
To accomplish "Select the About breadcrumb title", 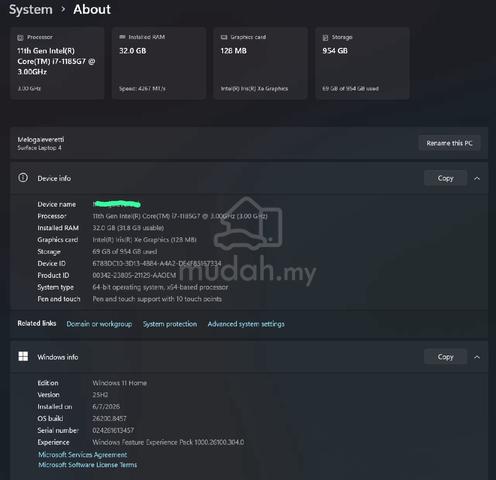I will point(92,9).
